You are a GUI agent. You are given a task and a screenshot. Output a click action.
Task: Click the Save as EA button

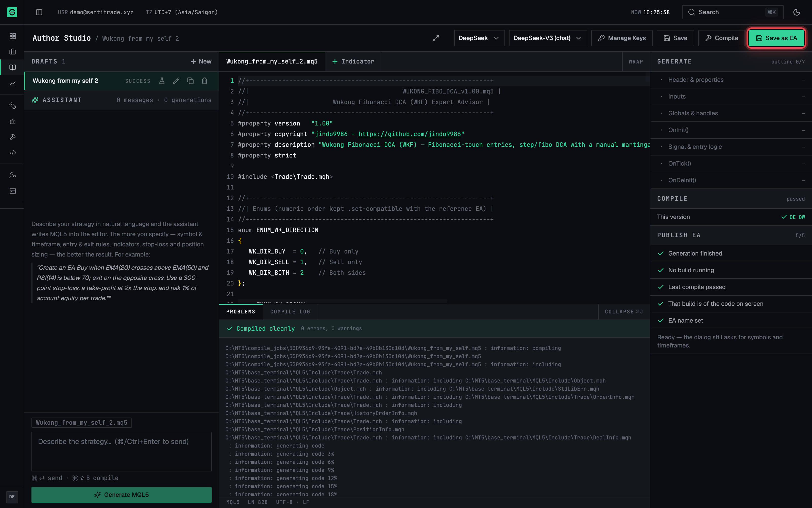[776, 38]
